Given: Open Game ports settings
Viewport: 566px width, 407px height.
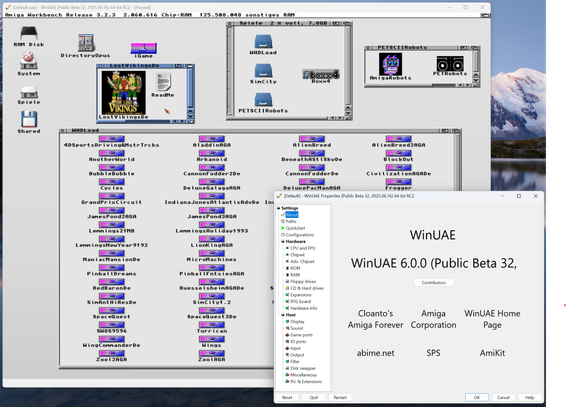Looking at the screenshot, I should (301, 335).
